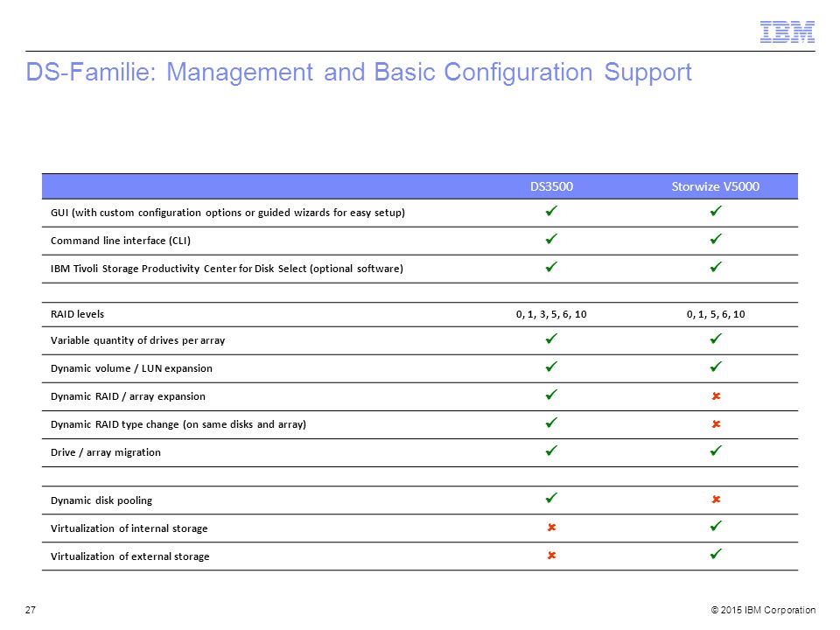The image size is (840, 630).
Task: Click DS3500 checkmark in the GUI row
Action: [551, 211]
